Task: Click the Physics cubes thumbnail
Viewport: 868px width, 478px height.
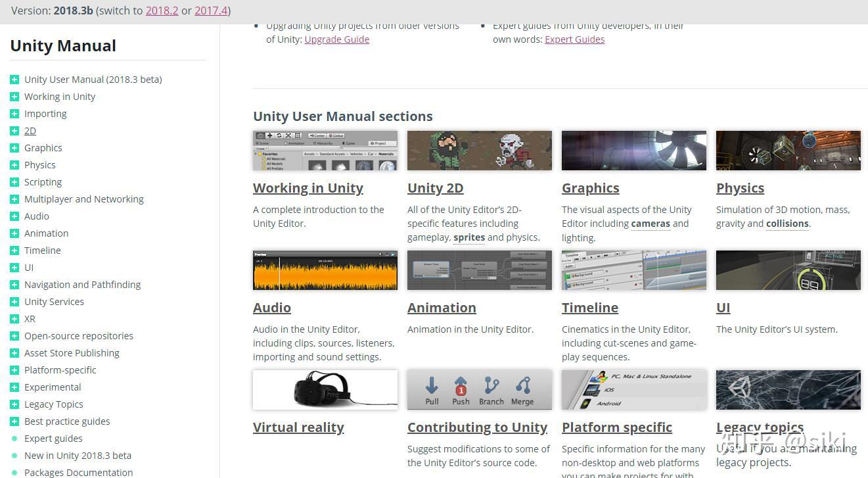Action: click(788, 151)
